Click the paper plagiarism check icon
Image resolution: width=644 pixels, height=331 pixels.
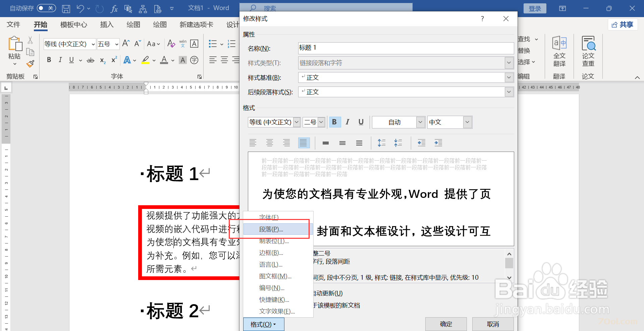pyautogui.click(x=588, y=51)
